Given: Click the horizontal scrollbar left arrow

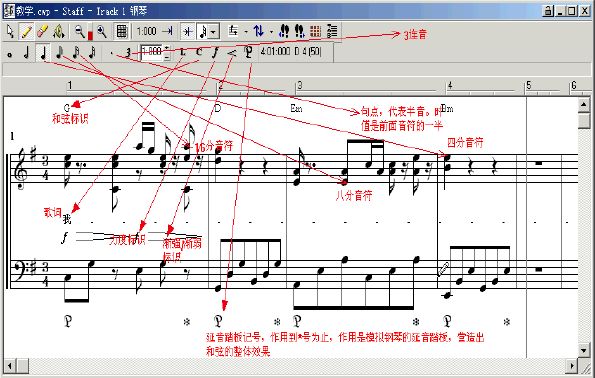Looking at the screenshot, I should (x=10, y=366).
